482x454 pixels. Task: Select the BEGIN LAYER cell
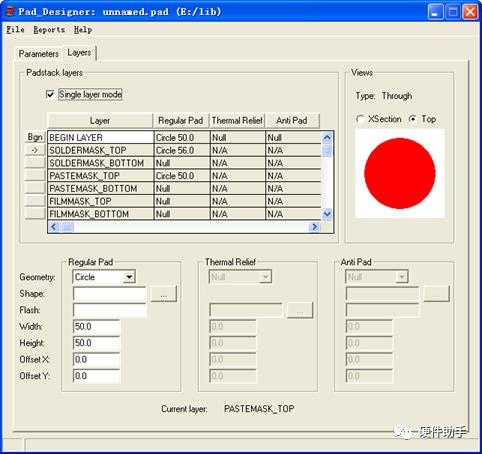(101, 138)
